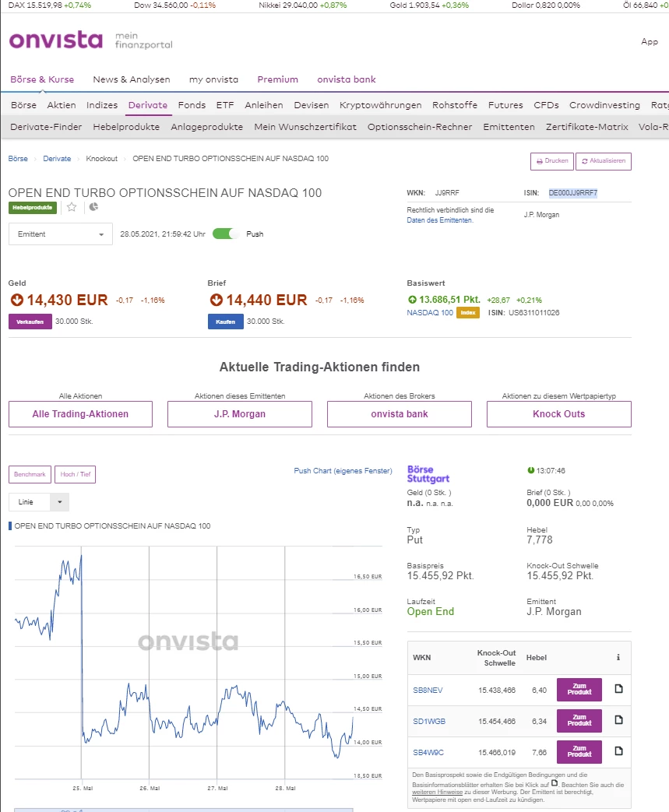Image resolution: width=669 pixels, height=812 pixels.
Task: Click the blue Kaufen button
Action: (x=225, y=322)
